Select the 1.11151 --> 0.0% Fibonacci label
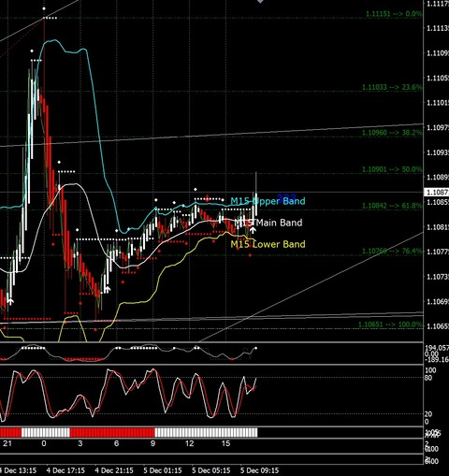 [x=394, y=14]
